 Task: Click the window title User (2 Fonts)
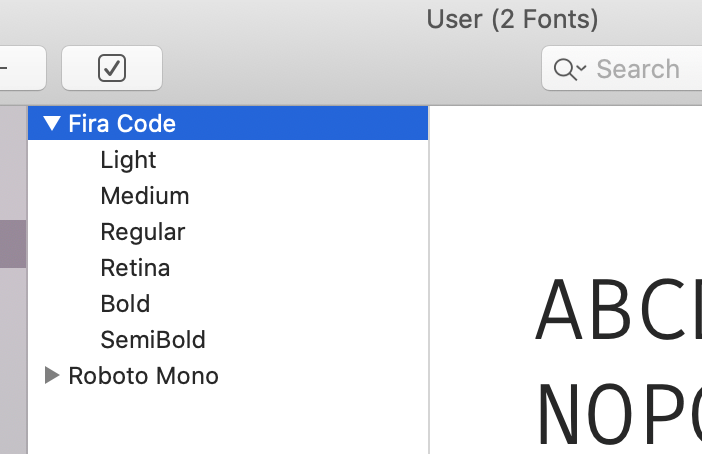point(512,20)
